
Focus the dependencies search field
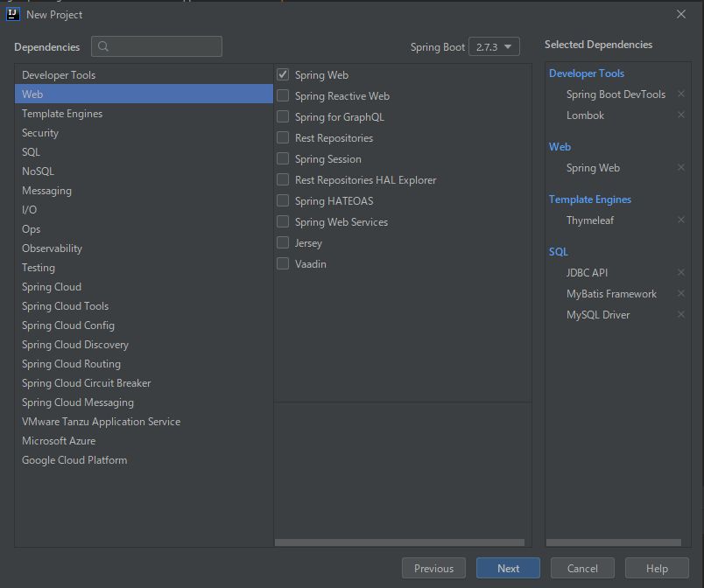click(157, 46)
